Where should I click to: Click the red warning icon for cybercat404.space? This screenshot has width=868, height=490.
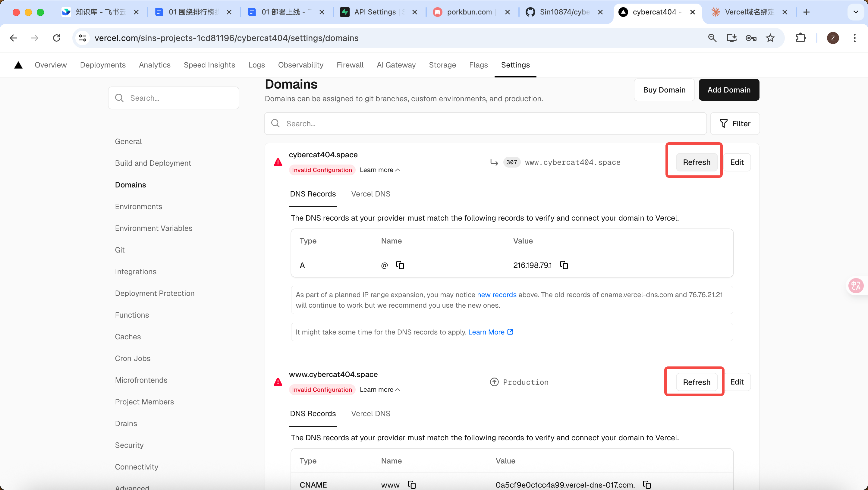(x=278, y=162)
